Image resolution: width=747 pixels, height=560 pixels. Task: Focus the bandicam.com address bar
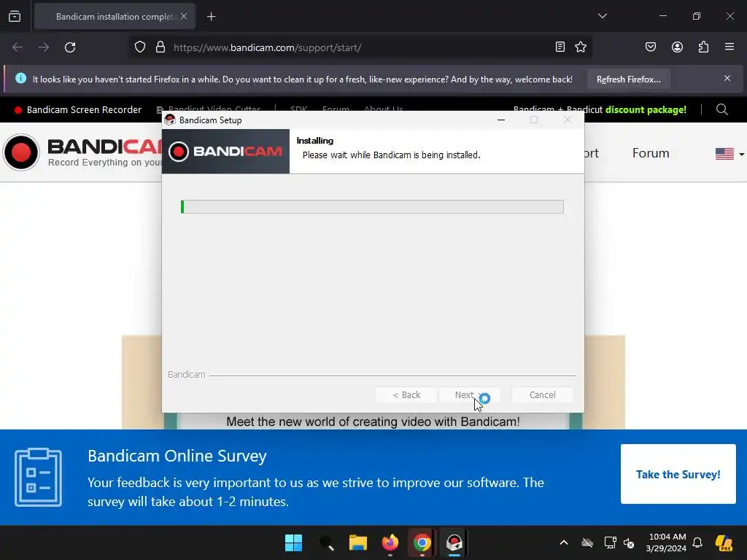(x=360, y=47)
